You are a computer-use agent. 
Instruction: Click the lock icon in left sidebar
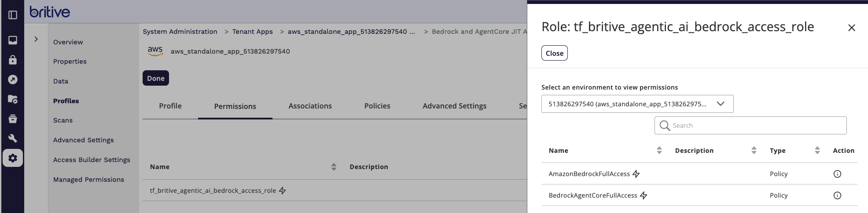pyautogui.click(x=13, y=60)
